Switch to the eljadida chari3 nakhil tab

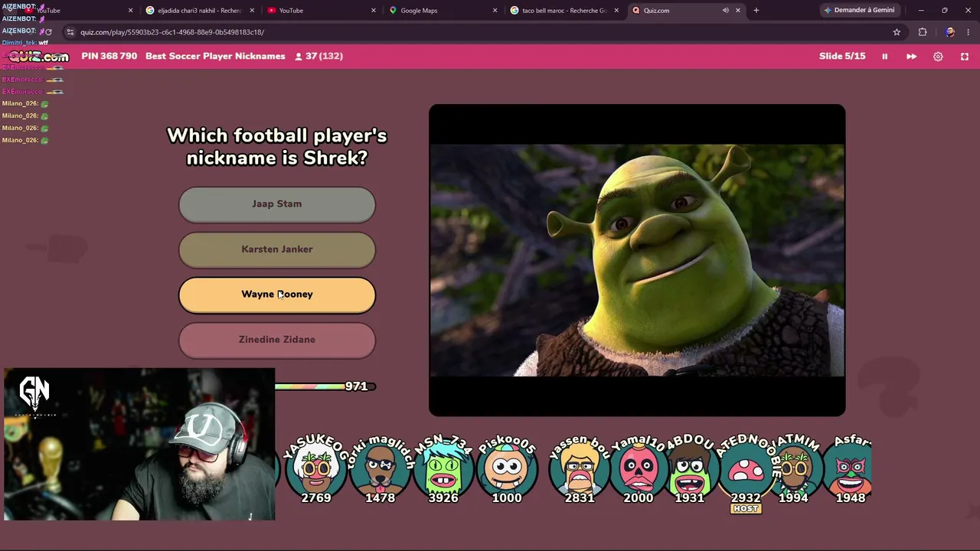(201, 11)
